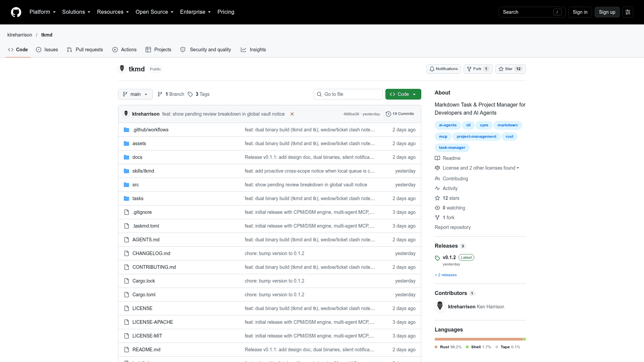Click the failed status X on latest commit
Screen dimensions: 644x362
click(292, 114)
